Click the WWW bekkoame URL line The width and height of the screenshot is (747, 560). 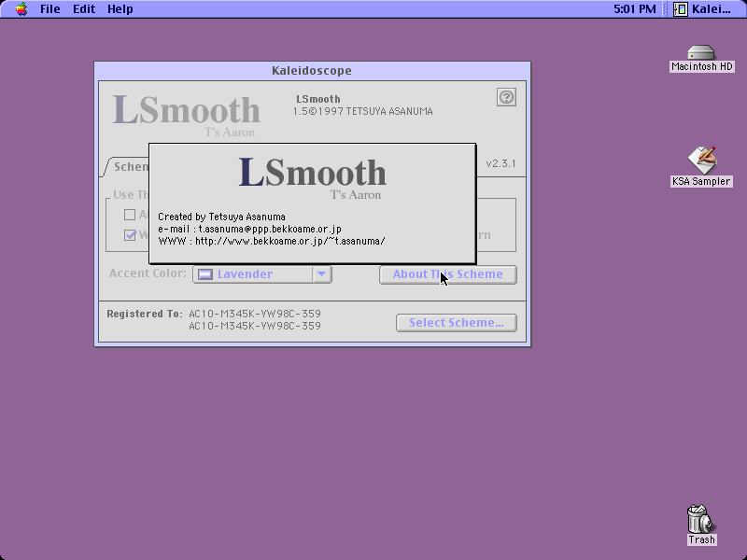tap(272, 241)
